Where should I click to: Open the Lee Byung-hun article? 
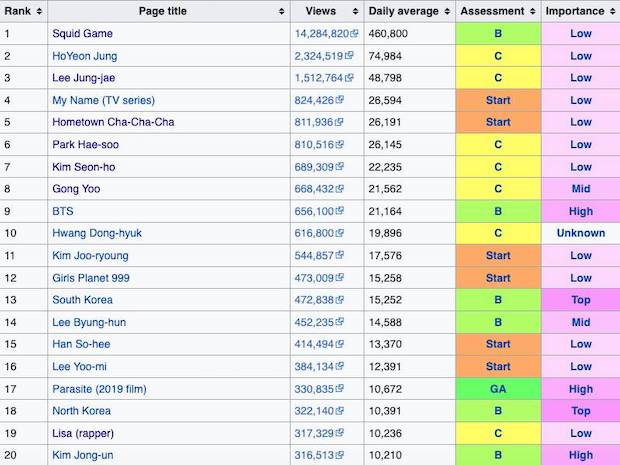coord(89,322)
